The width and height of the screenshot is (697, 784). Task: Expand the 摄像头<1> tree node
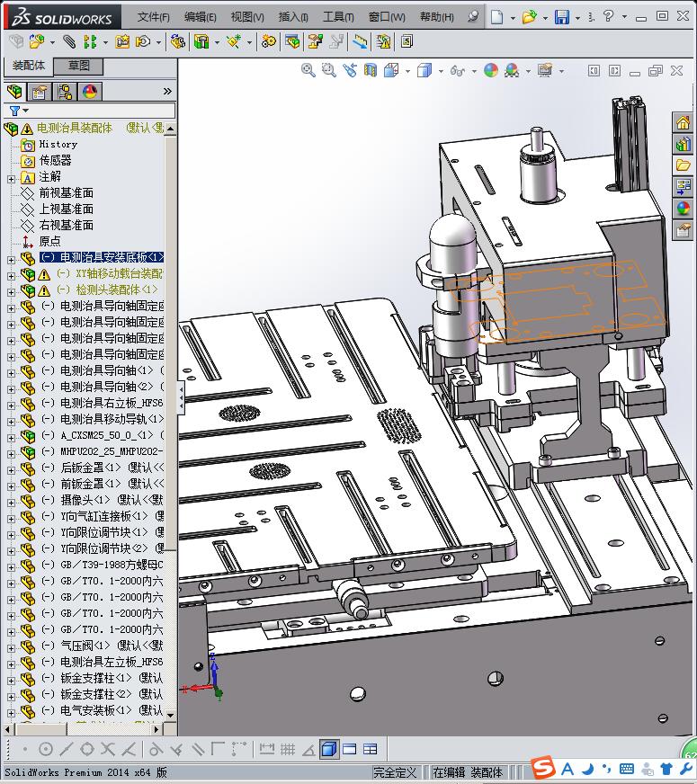[11, 502]
